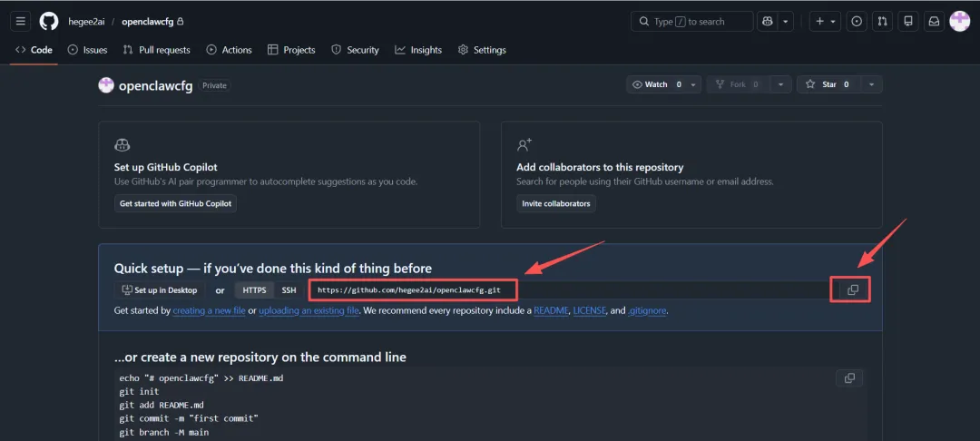Open the pull requests icon in header
This screenshot has width=980, height=441.
(883, 21)
